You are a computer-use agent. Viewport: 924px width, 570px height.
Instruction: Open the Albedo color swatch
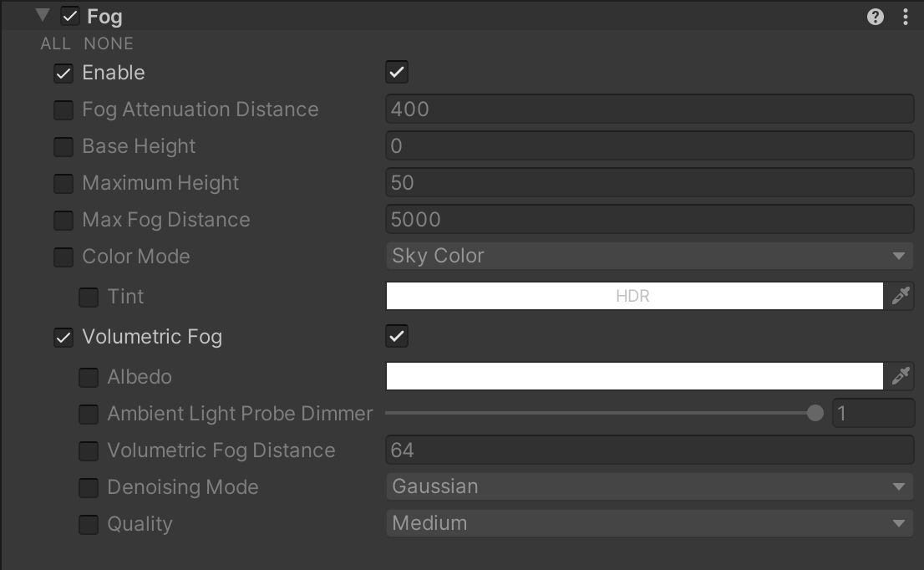coord(633,376)
